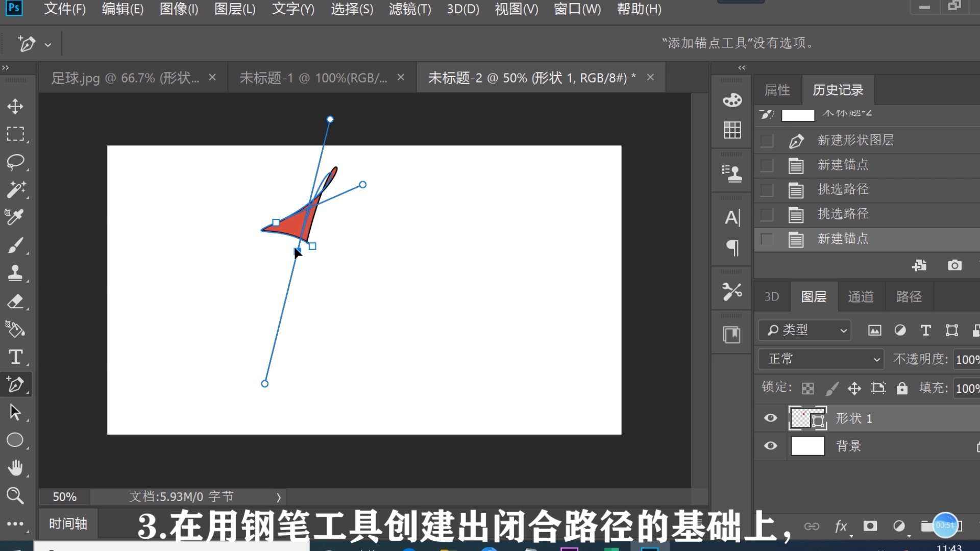980x551 pixels.
Task: Select the Add Anchor Point pen tool
Action: pyautogui.click(x=15, y=385)
